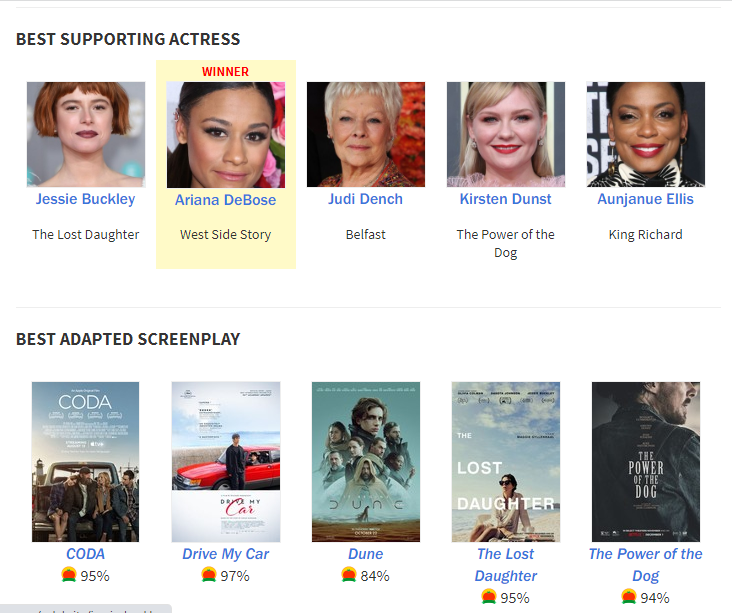Open Judi Dench's profile link
Image resolution: width=732 pixels, height=613 pixels.
pos(366,199)
